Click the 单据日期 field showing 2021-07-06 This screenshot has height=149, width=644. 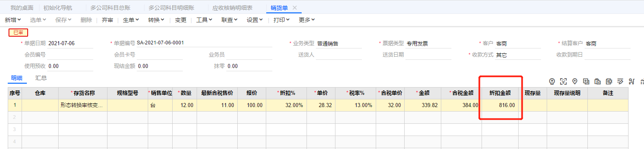70,43
